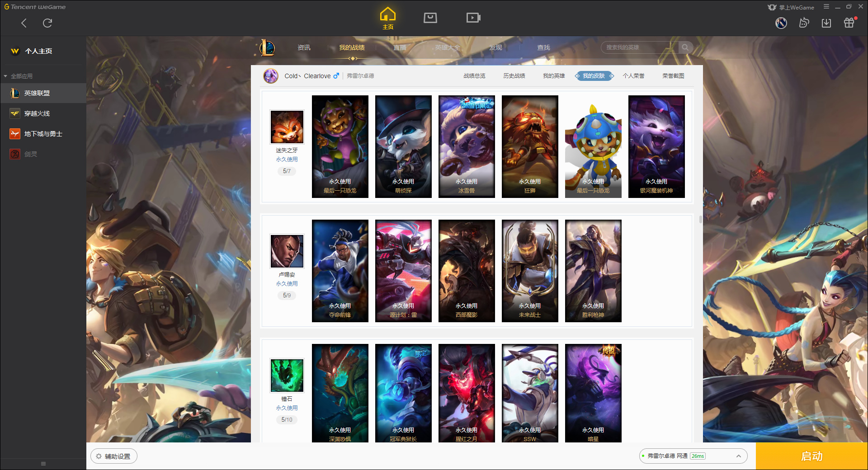This screenshot has width=868, height=470.
Task: Open the 冰雪兽 skin card
Action: [x=467, y=146]
